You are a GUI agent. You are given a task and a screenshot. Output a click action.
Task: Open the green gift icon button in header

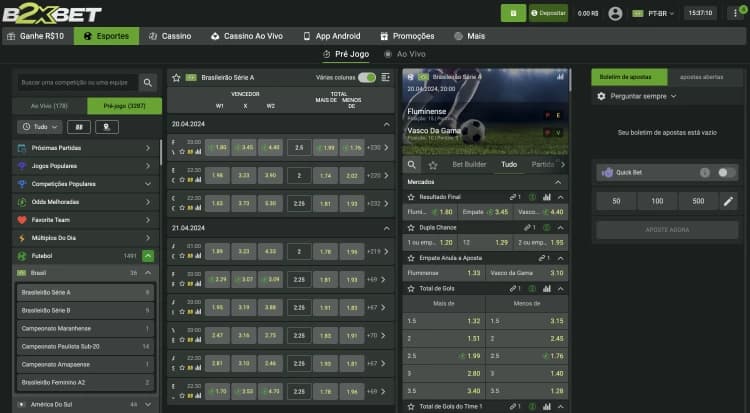click(513, 13)
